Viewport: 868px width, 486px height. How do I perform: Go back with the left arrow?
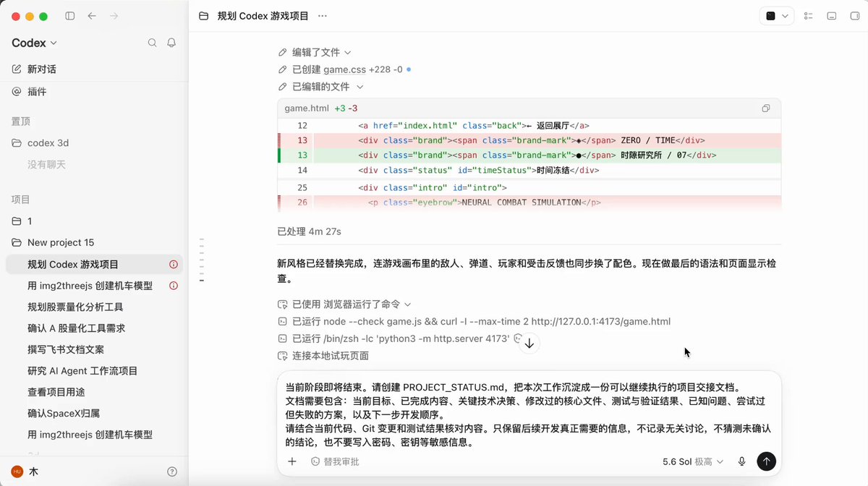point(92,16)
